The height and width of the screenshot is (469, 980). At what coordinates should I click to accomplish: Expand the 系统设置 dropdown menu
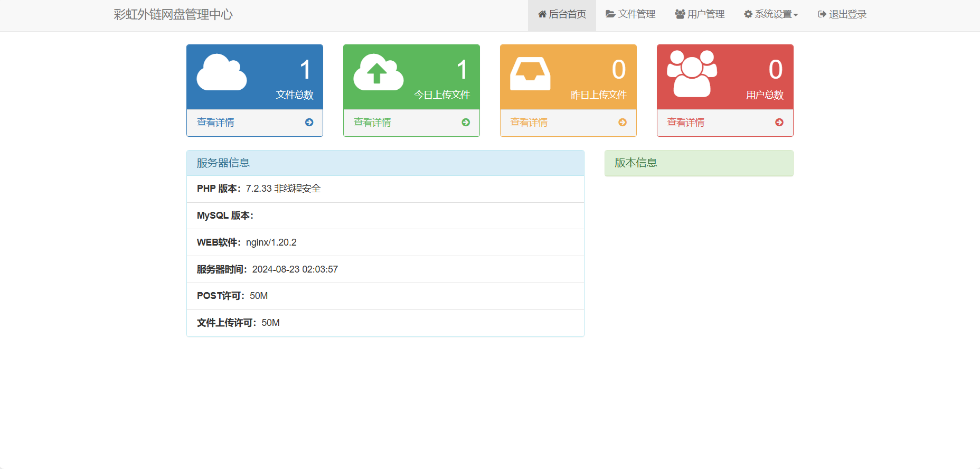[x=771, y=14]
